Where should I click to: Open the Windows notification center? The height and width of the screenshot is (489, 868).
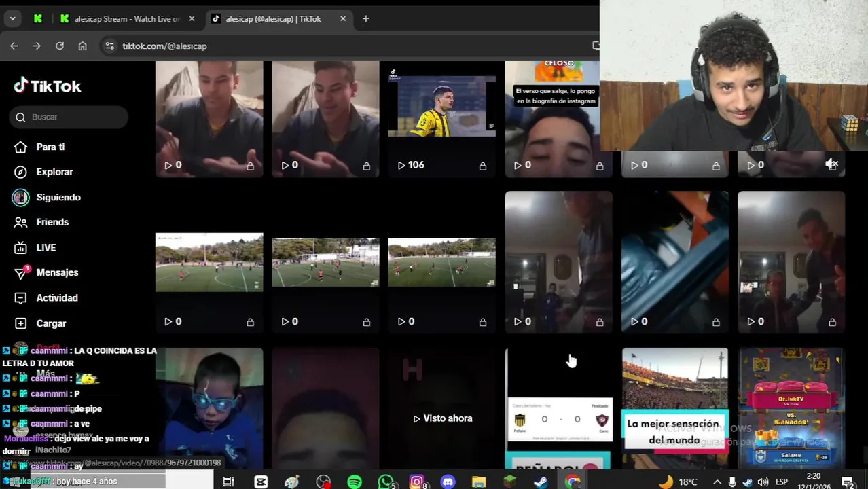pyautogui.click(x=848, y=482)
